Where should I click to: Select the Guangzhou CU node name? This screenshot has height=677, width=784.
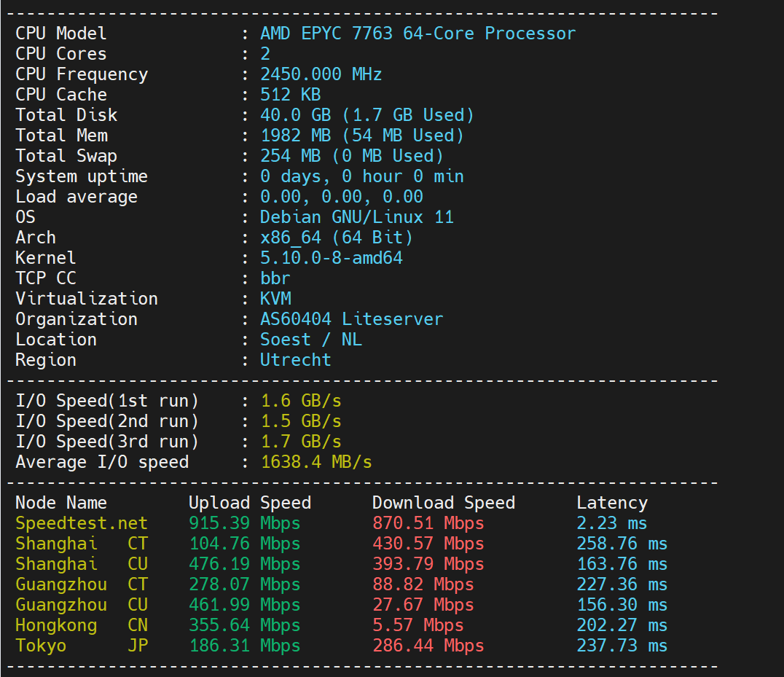pos(82,606)
